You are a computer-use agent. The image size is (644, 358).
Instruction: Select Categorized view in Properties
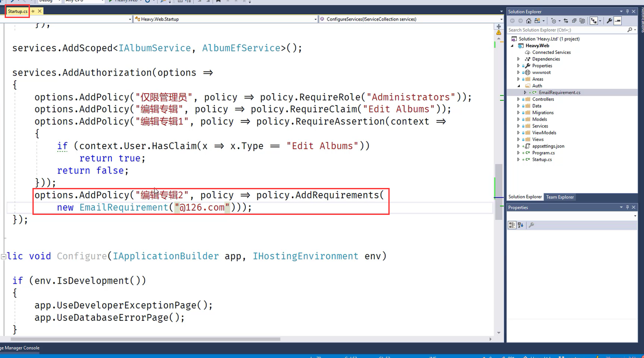[x=512, y=225]
